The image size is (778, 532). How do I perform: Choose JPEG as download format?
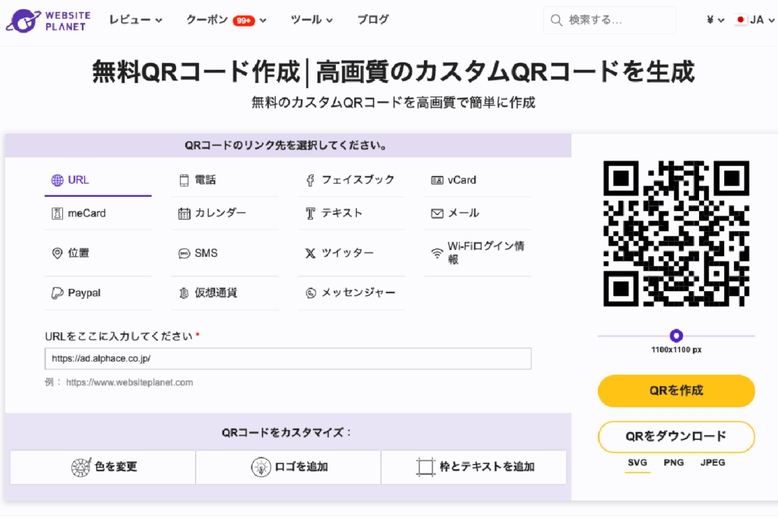pos(713,462)
